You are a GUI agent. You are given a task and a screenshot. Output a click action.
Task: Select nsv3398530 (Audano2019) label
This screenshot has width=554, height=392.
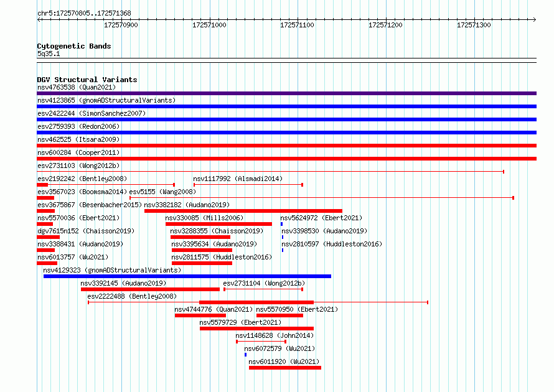(324, 231)
